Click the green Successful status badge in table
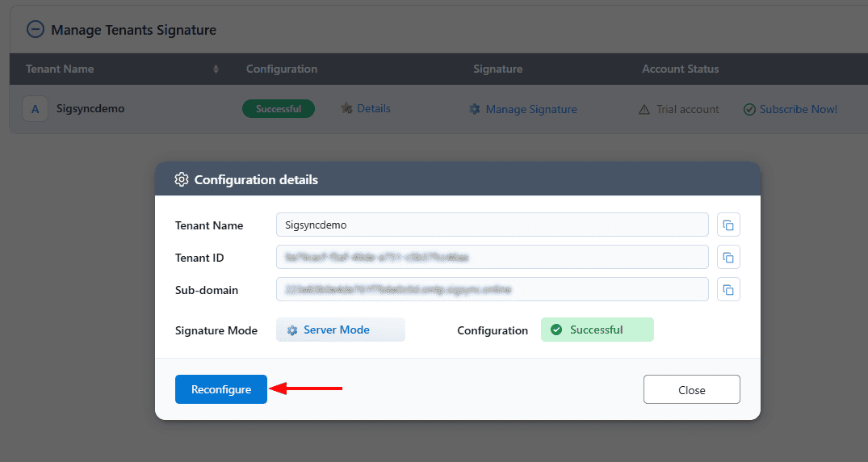Viewport: 868px width, 462px height. 279,109
